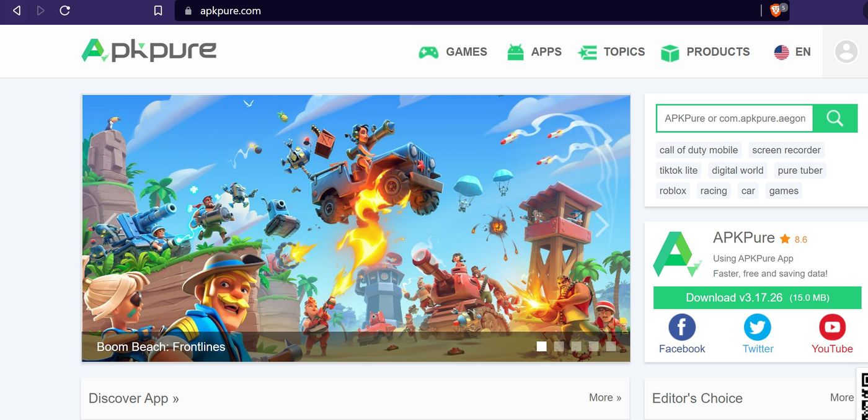Select 'car' search tag

(748, 191)
